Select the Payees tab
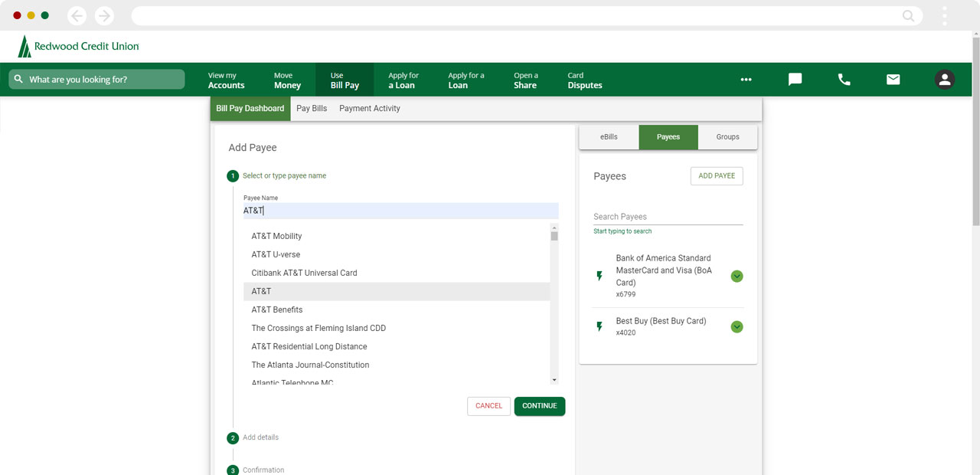The height and width of the screenshot is (475, 980). [668, 137]
